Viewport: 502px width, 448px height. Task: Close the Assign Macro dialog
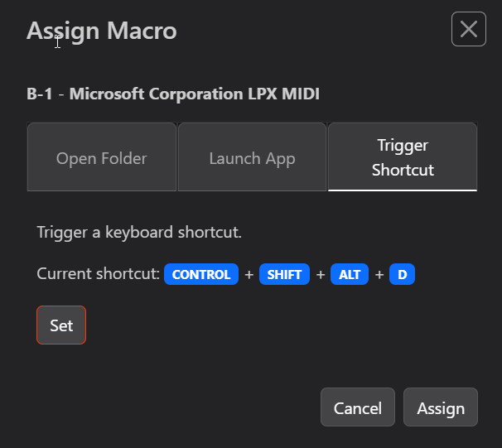pos(468,30)
